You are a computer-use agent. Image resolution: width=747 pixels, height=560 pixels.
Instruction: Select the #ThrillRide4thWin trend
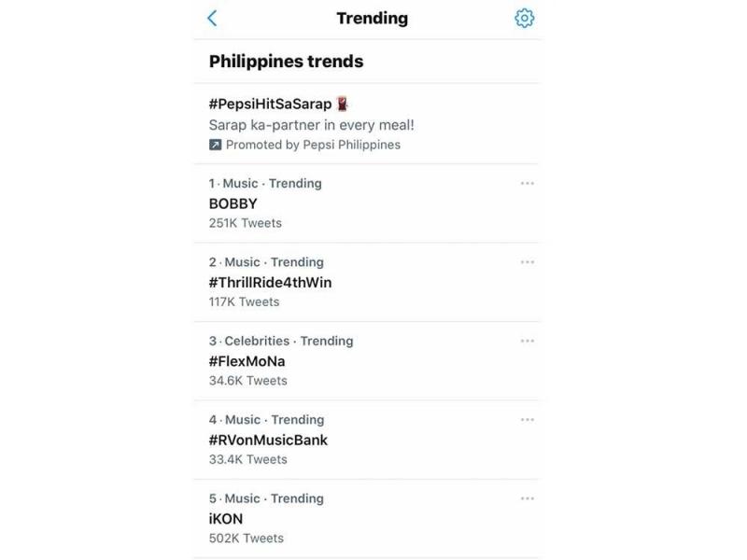[x=270, y=282]
